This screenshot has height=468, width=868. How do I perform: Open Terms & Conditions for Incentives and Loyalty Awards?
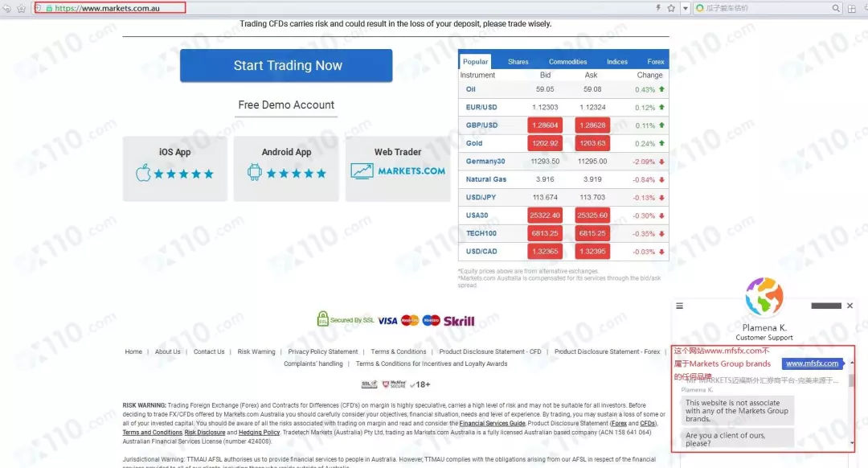(x=432, y=364)
